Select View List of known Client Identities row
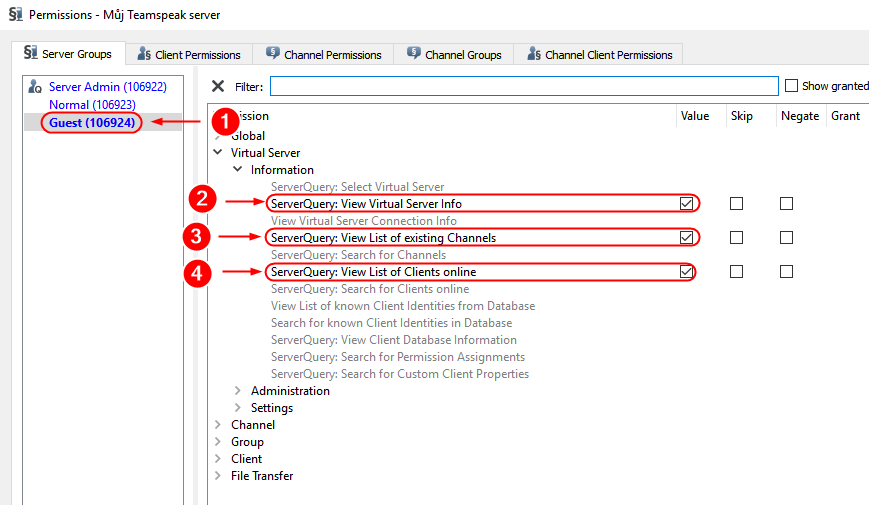The image size is (869, 505). pyautogui.click(x=403, y=306)
